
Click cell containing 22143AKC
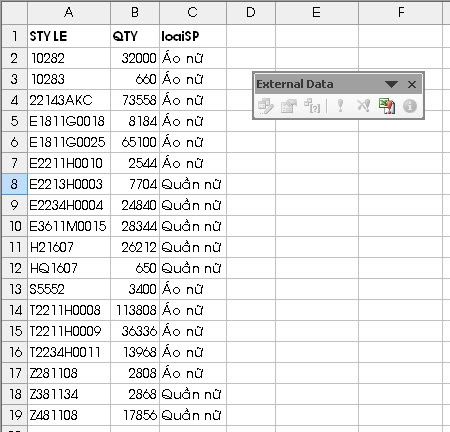pos(69,100)
